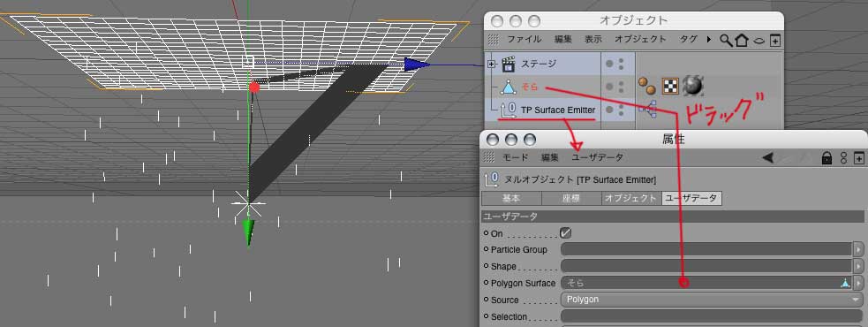Click the arrow button next to Shape field
This screenshot has height=327, width=868.
point(858,266)
